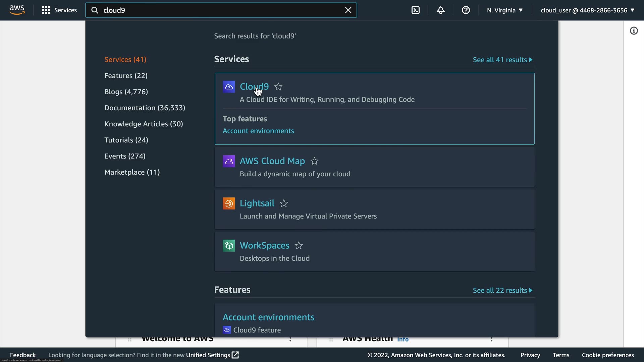Expand See all 41 results for Services
Viewport: 644px width, 362px height.
point(502,60)
